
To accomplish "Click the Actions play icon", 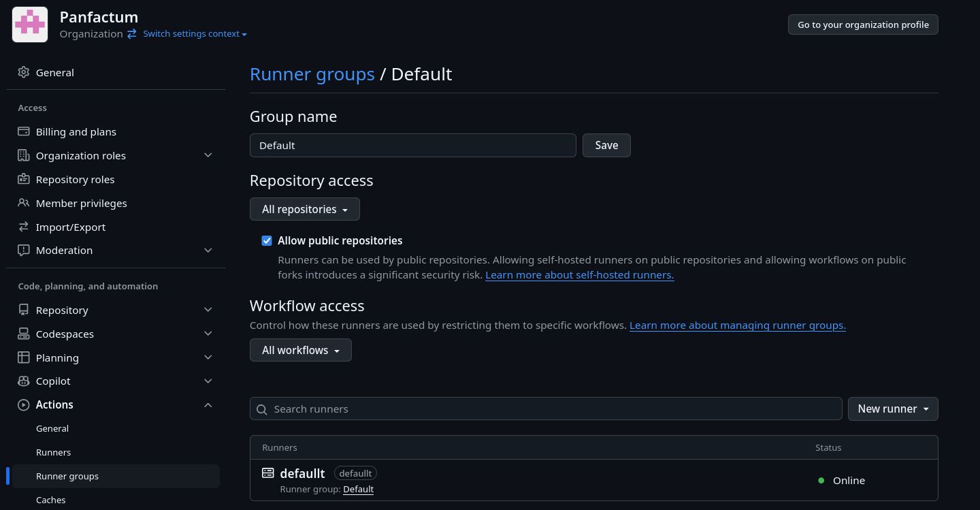I will tap(24, 404).
